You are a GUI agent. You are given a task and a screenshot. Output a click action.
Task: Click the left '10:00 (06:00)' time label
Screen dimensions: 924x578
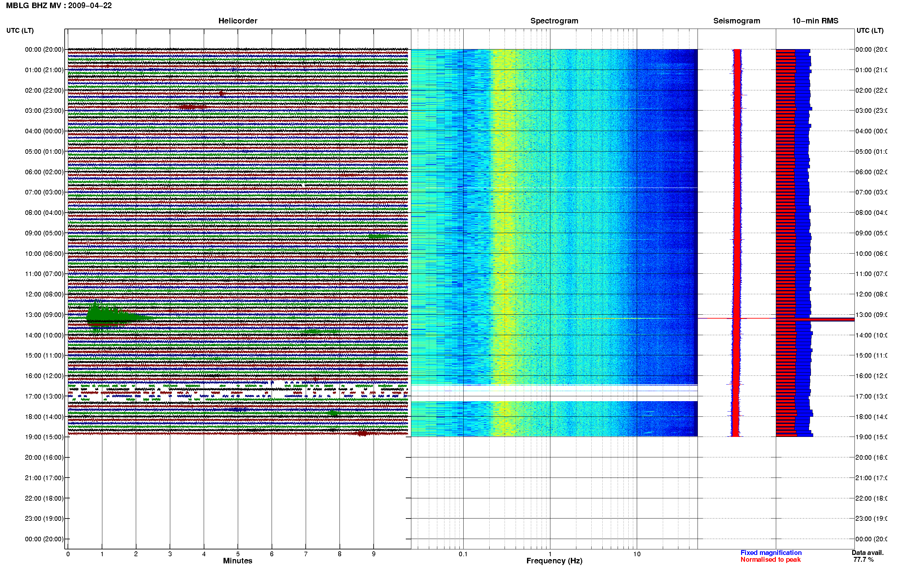(x=44, y=254)
